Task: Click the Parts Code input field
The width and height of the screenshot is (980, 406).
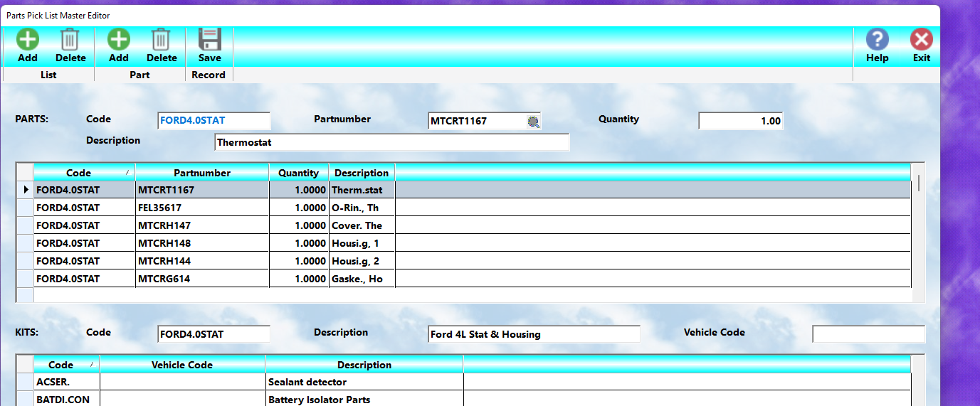Action: coord(214,121)
